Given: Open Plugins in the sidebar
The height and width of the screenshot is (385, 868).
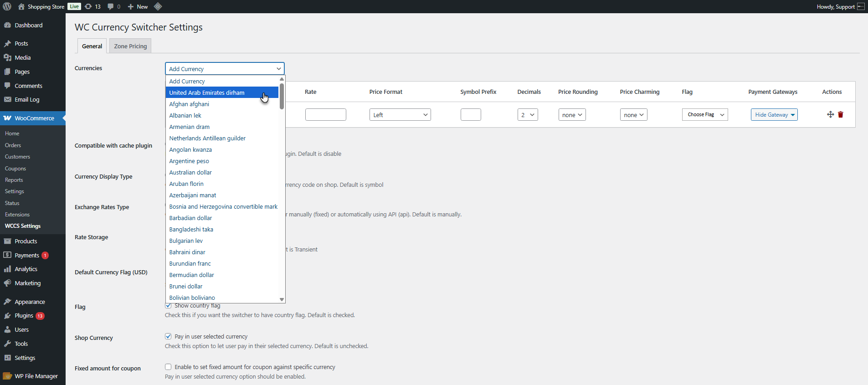Looking at the screenshot, I should point(24,315).
